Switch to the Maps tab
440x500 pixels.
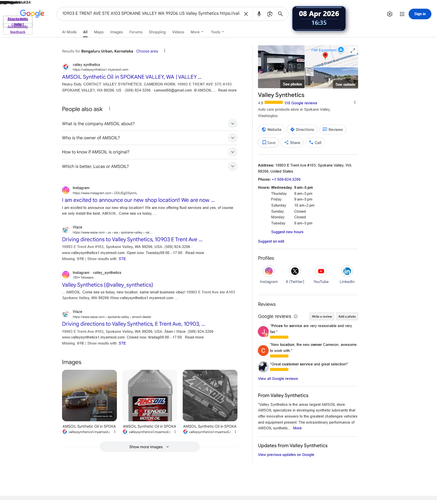99,32
